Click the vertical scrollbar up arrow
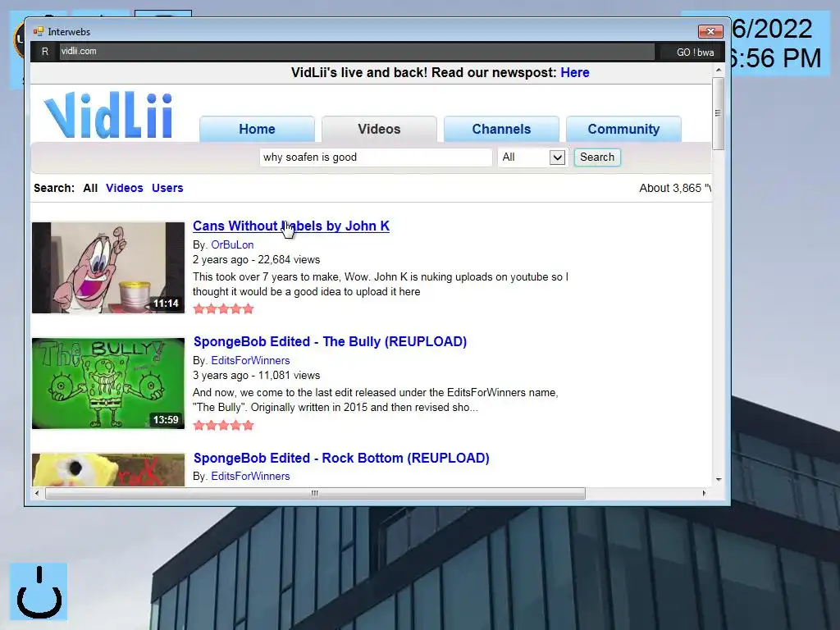This screenshot has width=840, height=630. (x=719, y=71)
